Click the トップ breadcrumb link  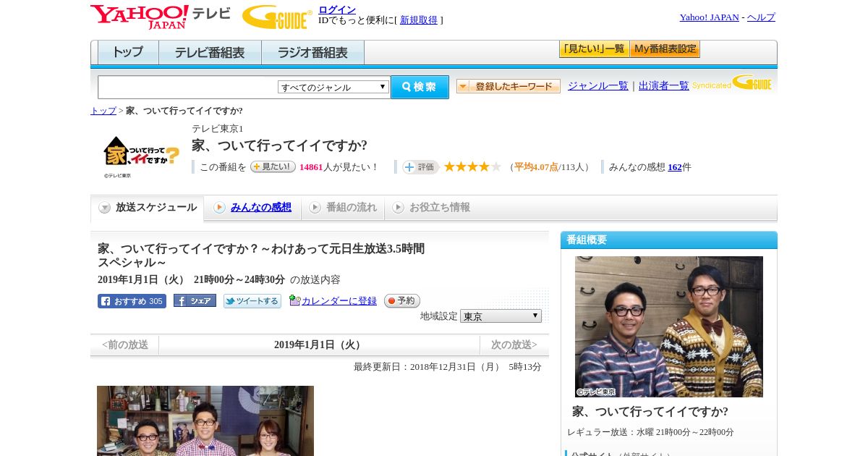(x=103, y=111)
